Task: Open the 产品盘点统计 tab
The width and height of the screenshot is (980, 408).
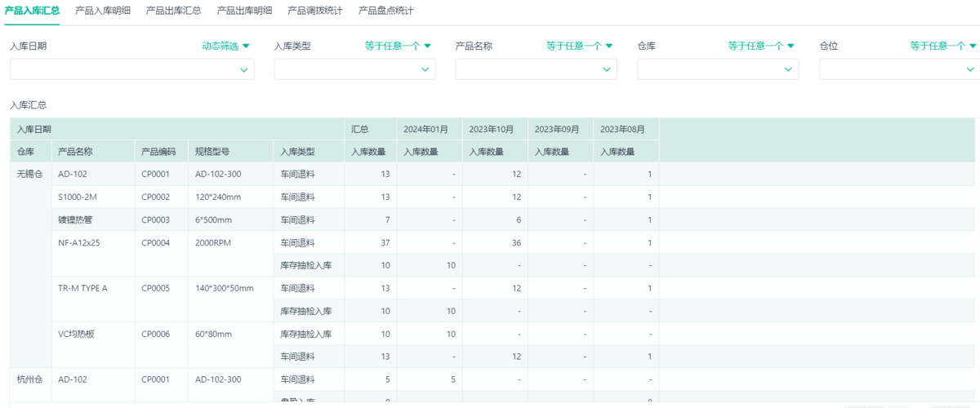Action: (x=386, y=11)
